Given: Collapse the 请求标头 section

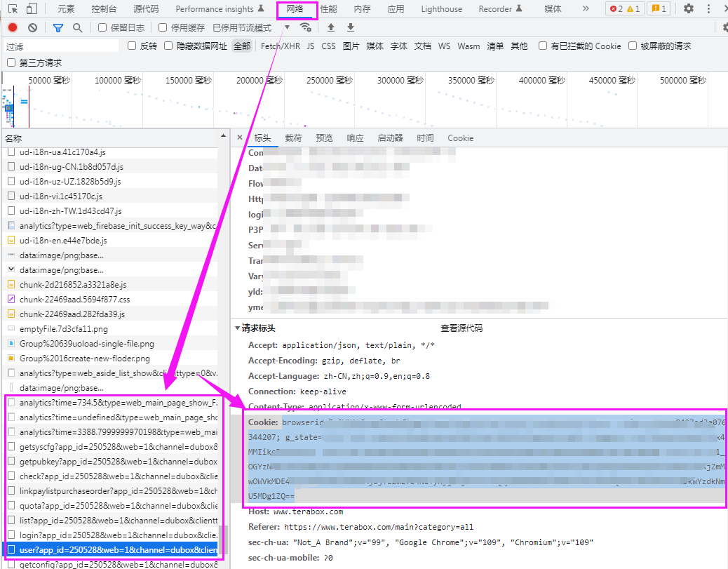Looking at the screenshot, I should [x=236, y=328].
